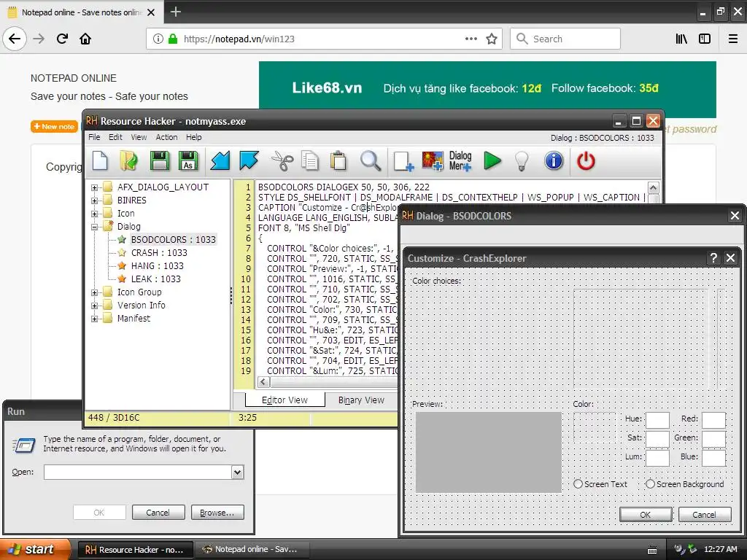Click the blue down-left arrow import icon
The image size is (747, 560).
(220, 161)
